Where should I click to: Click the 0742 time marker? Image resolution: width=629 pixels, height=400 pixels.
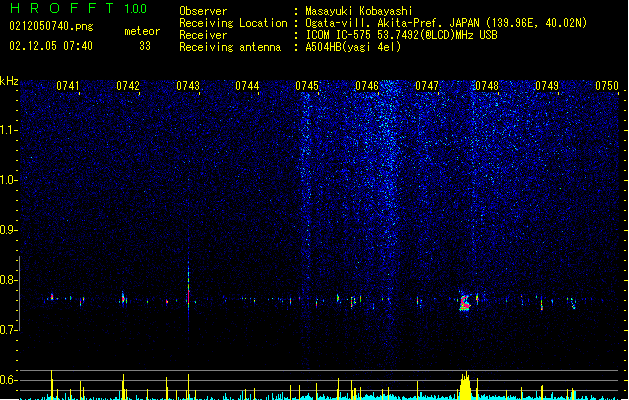pyautogui.click(x=128, y=86)
